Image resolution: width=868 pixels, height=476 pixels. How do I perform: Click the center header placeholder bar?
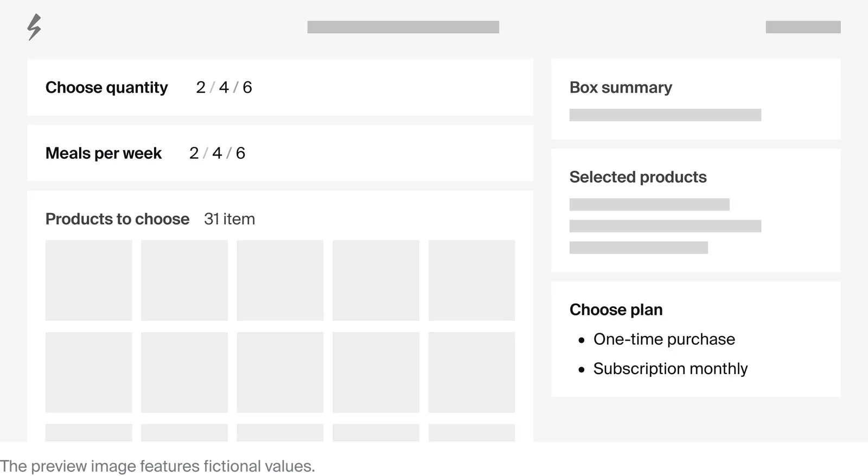(x=403, y=27)
